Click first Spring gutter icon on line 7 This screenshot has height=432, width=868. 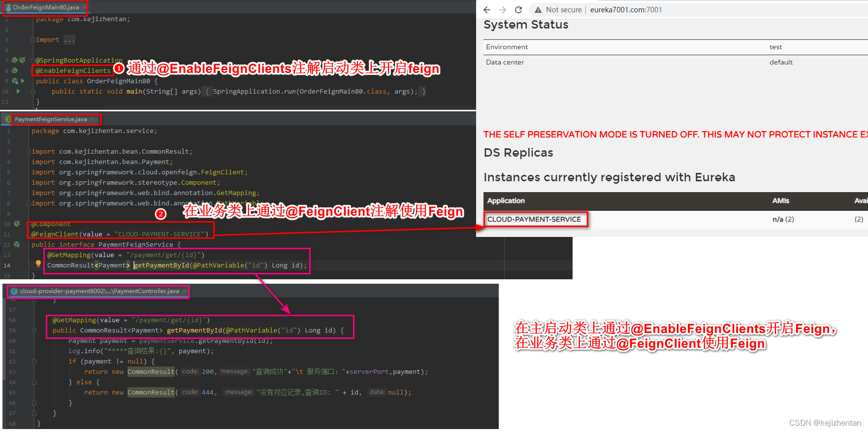pos(15,60)
